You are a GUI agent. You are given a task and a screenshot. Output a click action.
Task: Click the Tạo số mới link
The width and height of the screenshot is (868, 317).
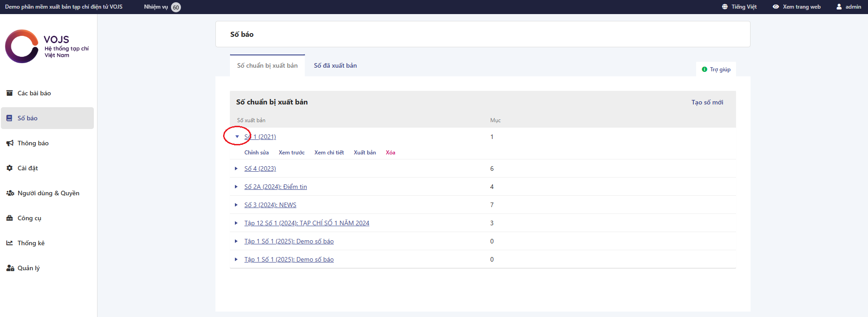pos(707,102)
